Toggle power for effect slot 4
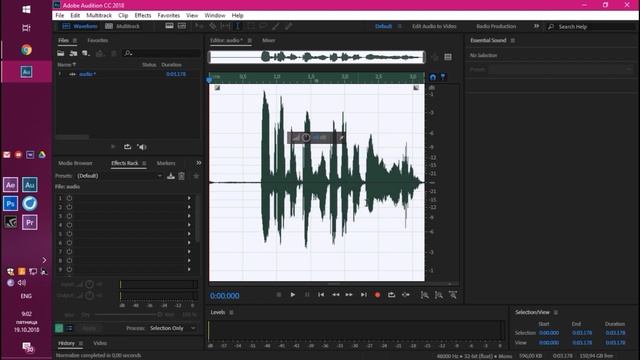Viewport: 640px width, 360px height. (x=69, y=225)
